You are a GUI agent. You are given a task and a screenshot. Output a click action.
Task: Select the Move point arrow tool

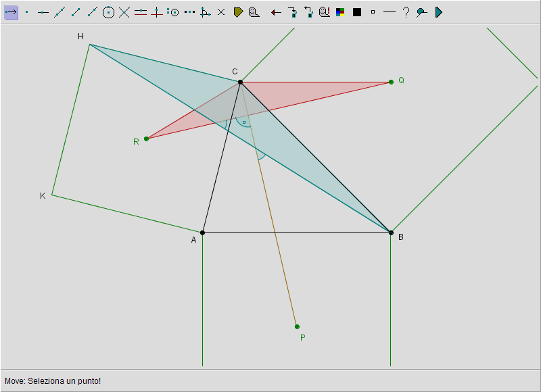(x=11, y=12)
